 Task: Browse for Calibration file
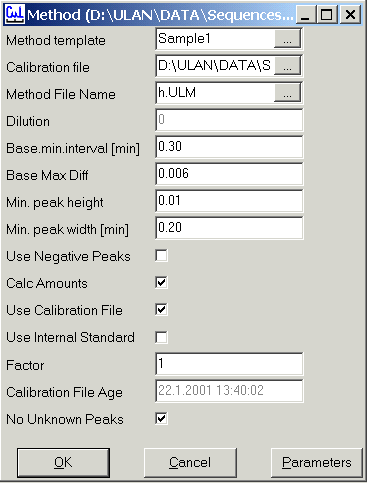[x=287, y=66]
